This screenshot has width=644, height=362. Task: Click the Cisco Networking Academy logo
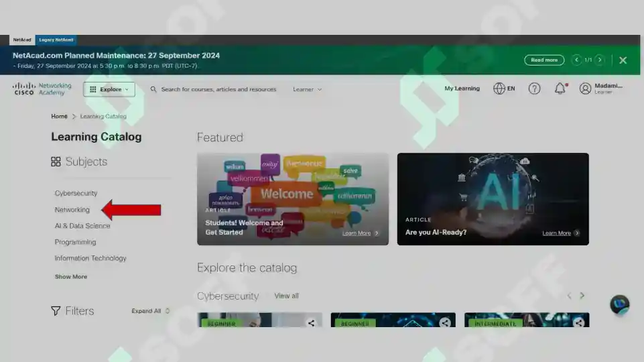pos(42,88)
